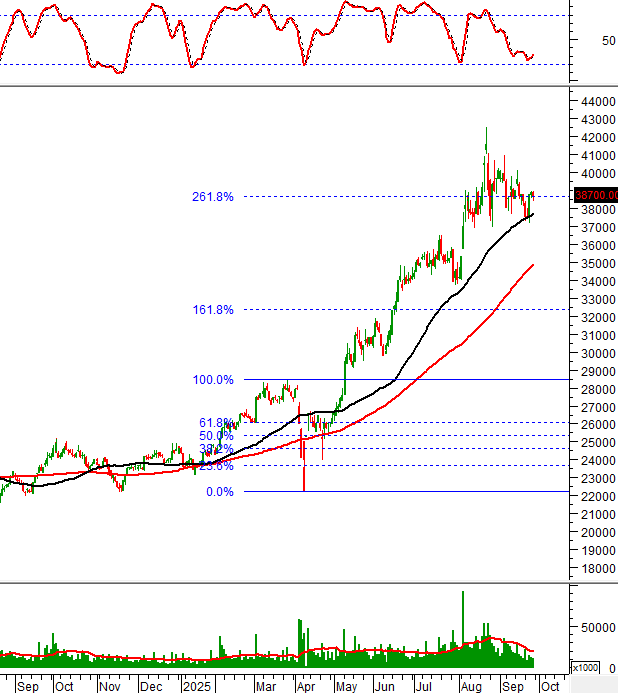Viewport: 618px width, 693px height.
Task: Select the Jun month marker
Action: click(384, 687)
